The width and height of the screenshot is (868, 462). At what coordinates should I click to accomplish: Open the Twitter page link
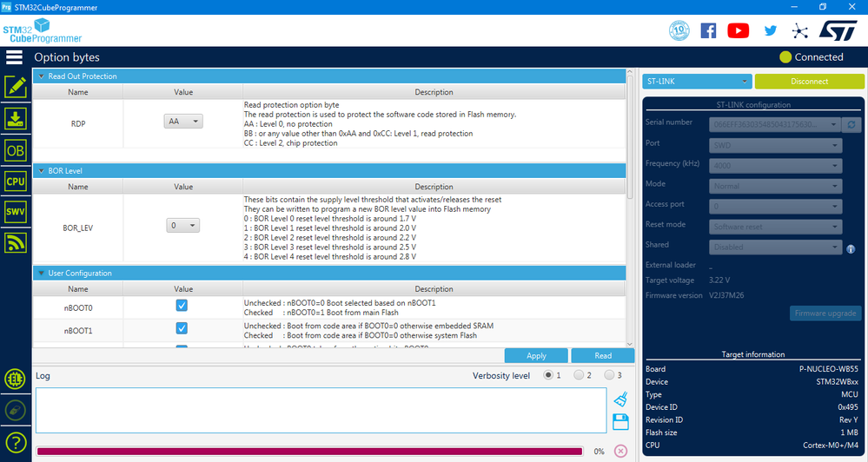coord(770,30)
